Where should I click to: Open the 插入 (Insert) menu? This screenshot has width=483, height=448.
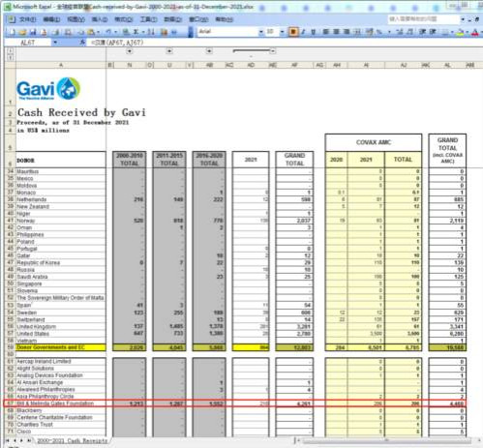100,19
